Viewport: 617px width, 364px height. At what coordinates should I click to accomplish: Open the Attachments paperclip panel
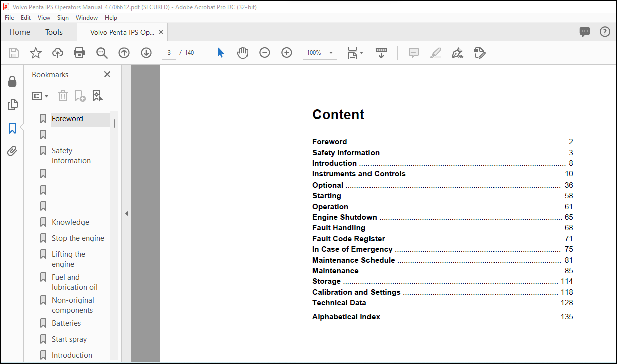(12, 151)
